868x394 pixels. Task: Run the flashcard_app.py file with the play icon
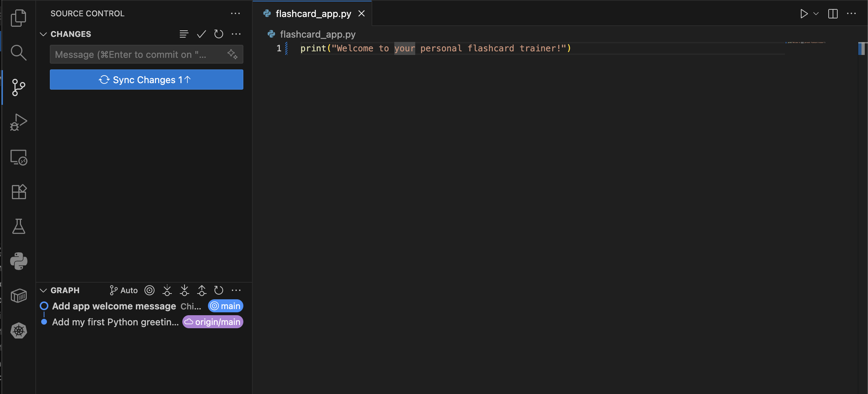coord(804,14)
